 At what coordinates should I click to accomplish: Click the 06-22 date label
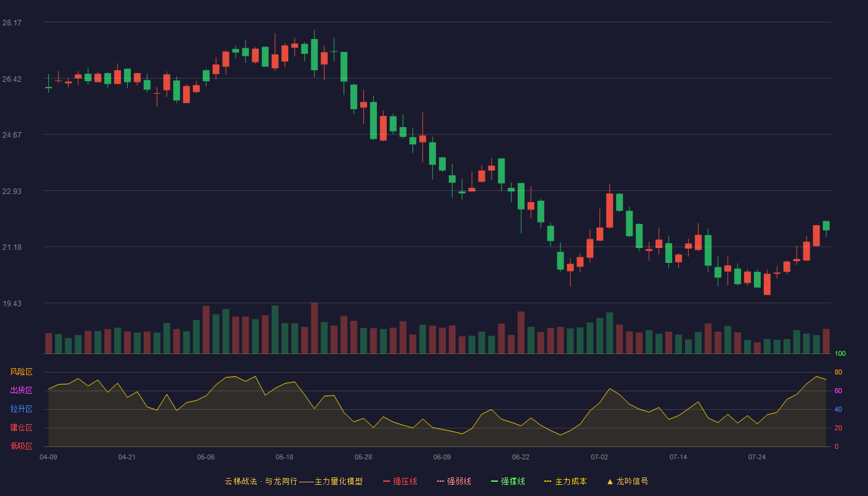pos(521,457)
